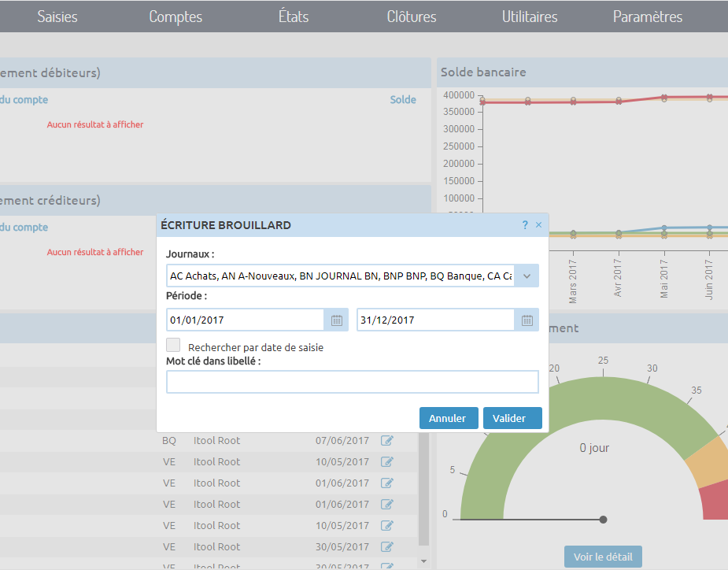Close the Écriture Brouillard dialog
This screenshot has height=570, width=728.
(538, 225)
